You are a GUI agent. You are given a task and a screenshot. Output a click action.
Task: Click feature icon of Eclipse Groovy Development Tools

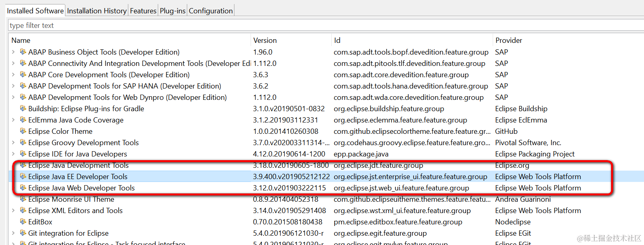23,142
